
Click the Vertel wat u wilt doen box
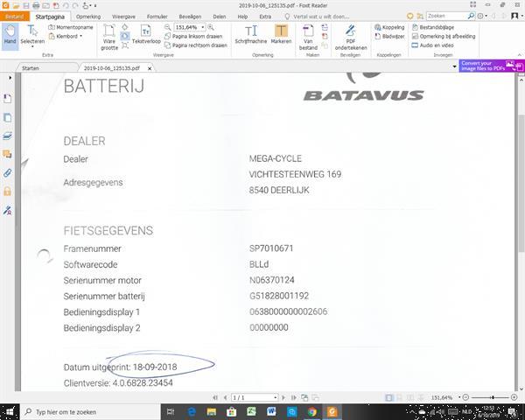pyautogui.click(x=317, y=17)
